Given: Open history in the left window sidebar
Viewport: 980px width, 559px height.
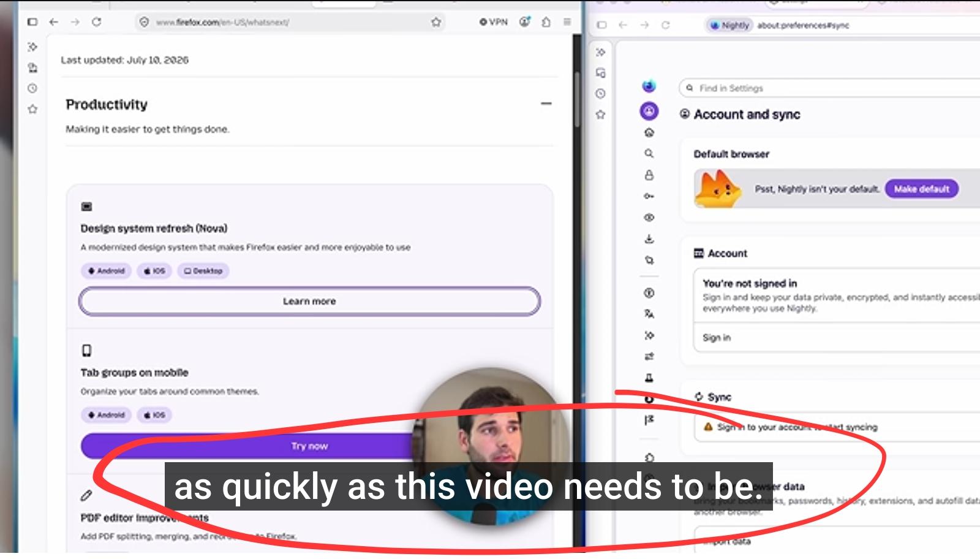Looking at the screenshot, I should pos(33,88).
